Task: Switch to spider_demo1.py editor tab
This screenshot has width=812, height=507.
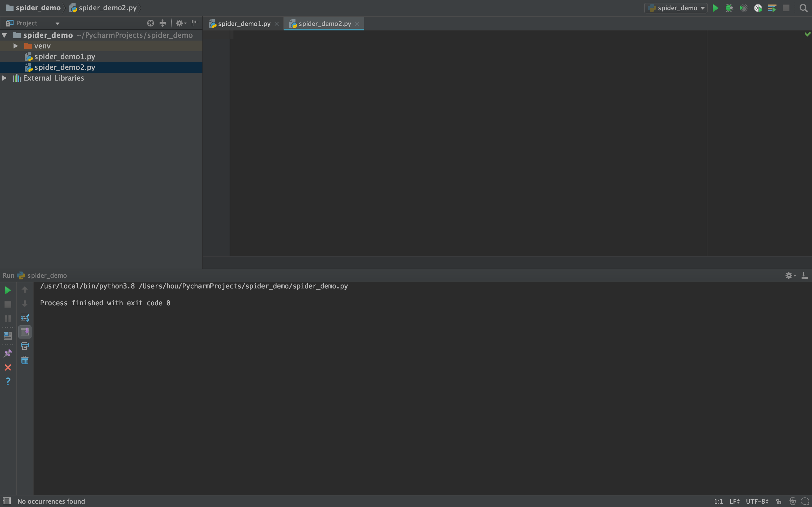Action: click(x=244, y=24)
